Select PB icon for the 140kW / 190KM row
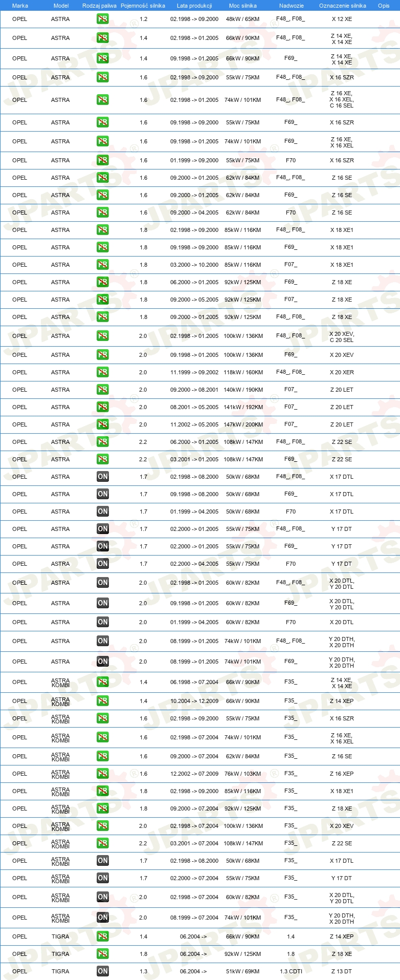Viewport: 400px width, 980px height. click(x=103, y=390)
